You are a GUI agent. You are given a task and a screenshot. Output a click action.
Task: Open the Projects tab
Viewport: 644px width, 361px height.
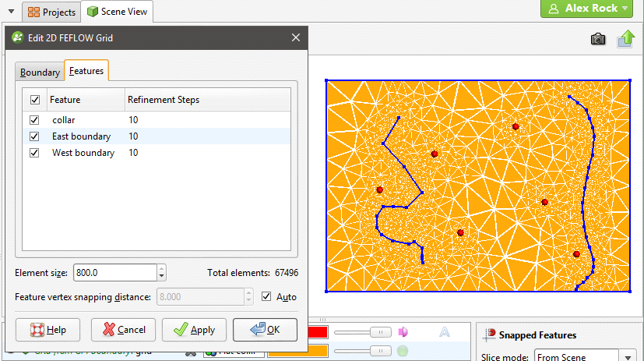click(51, 12)
